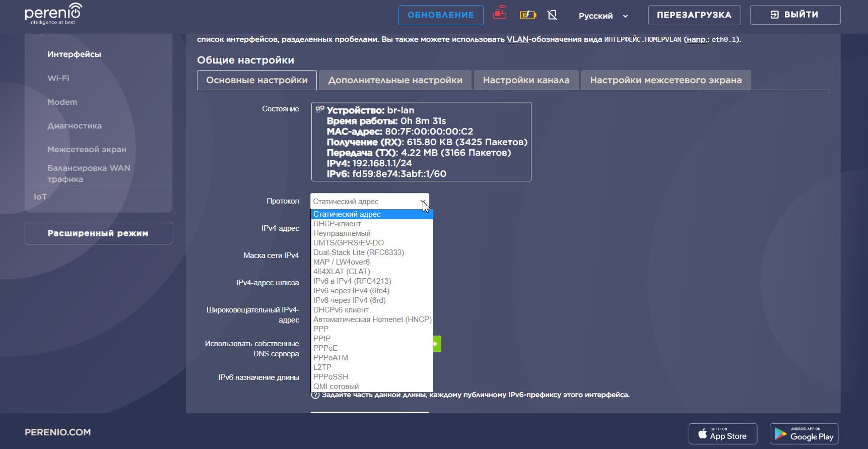The height and width of the screenshot is (449, 868).
Task: Choose DHCP-клиент protocol option
Action: click(x=372, y=224)
